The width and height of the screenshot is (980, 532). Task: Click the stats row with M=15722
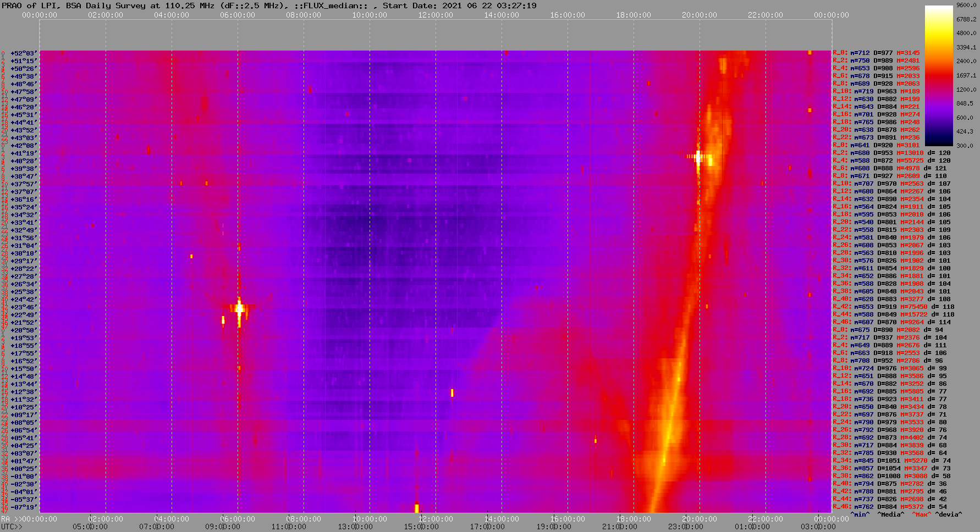pos(894,315)
